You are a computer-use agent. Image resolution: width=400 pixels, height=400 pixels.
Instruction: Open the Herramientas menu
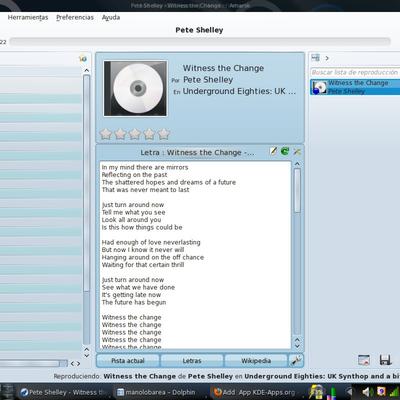(x=28, y=17)
